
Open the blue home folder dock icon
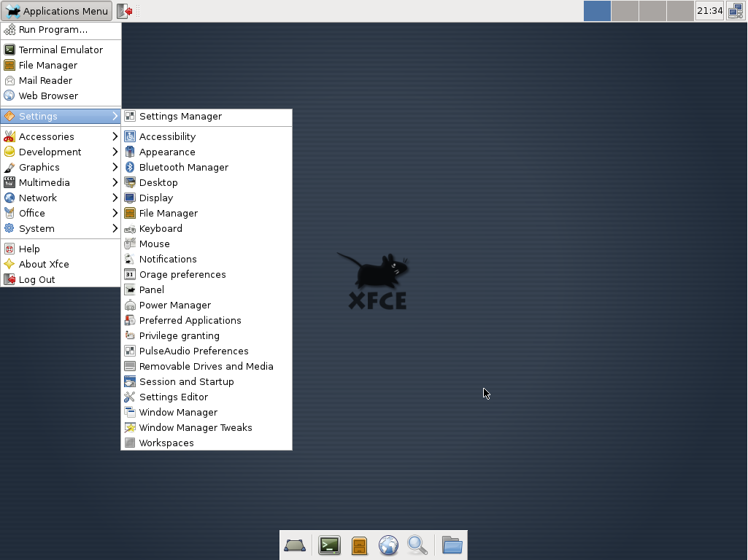coord(452,545)
